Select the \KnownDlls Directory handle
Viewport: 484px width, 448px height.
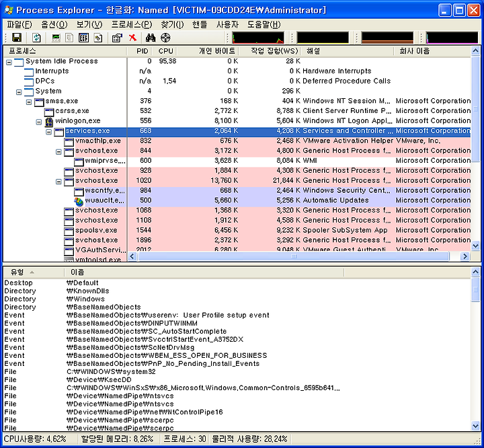click(x=237, y=291)
